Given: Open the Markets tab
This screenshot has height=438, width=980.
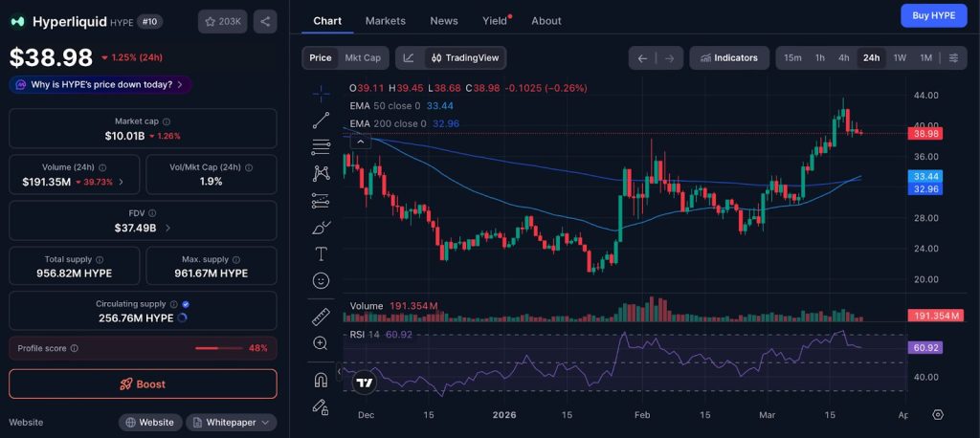Looking at the screenshot, I should click(386, 21).
